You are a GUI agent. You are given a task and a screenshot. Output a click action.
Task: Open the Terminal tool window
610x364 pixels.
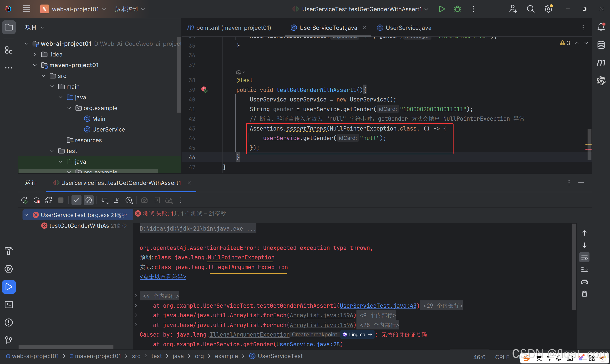[9, 305]
